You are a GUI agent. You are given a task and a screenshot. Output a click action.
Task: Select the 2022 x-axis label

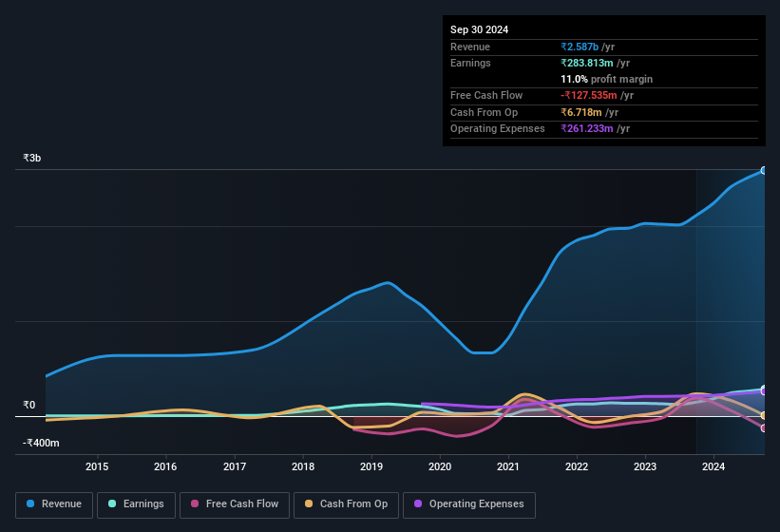pyautogui.click(x=577, y=466)
